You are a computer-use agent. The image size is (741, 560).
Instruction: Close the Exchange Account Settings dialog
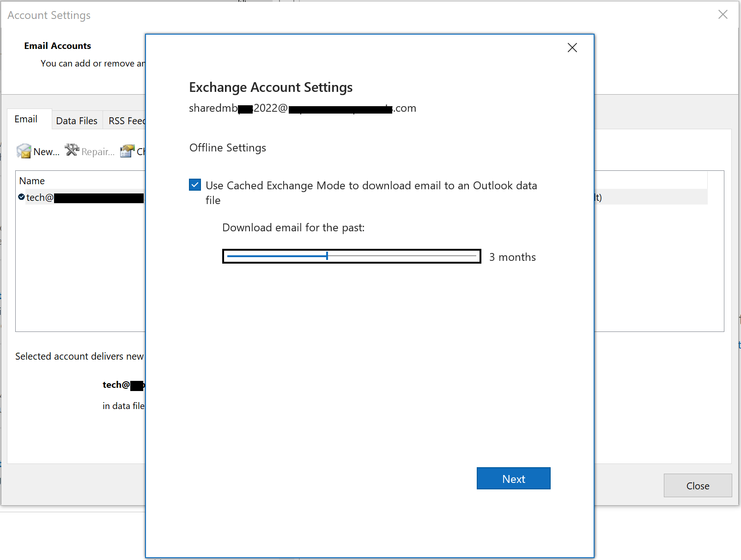pyautogui.click(x=572, y=48)
